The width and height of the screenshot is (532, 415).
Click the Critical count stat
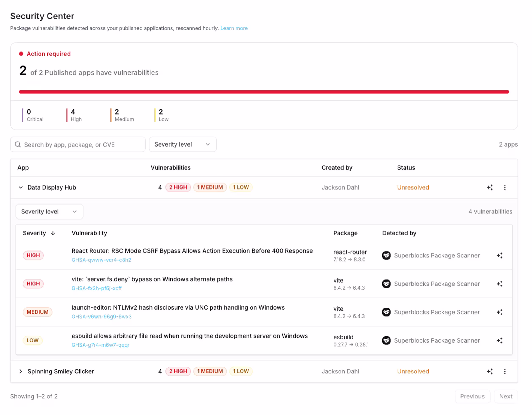(34, 115)
